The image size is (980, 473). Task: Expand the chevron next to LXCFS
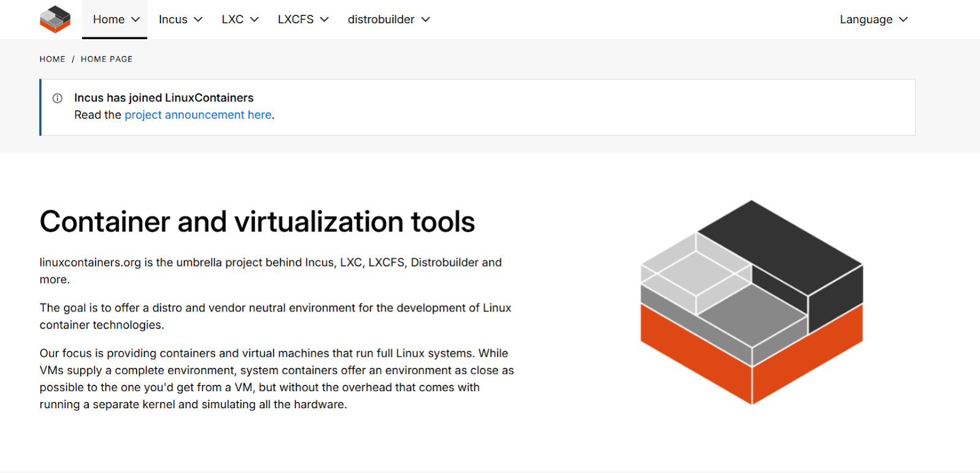pyautogui.click(x=325, y=20)
